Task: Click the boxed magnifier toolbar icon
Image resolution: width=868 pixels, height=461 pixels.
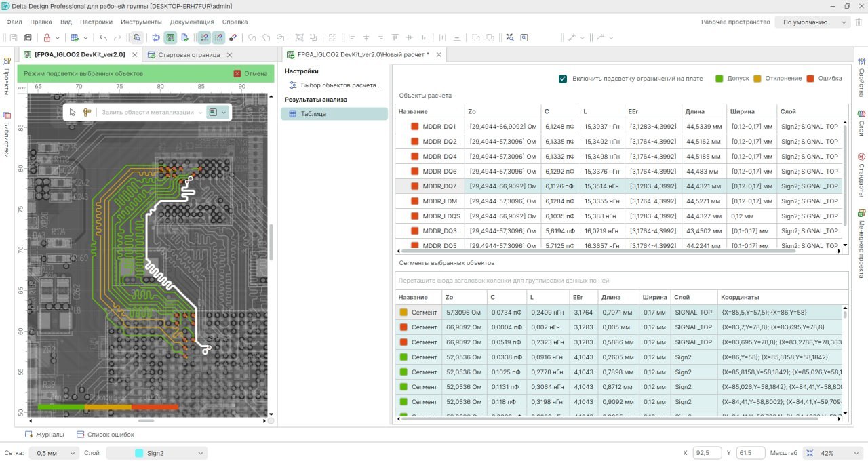Action: pyautogui.click(x=524, y=38)
